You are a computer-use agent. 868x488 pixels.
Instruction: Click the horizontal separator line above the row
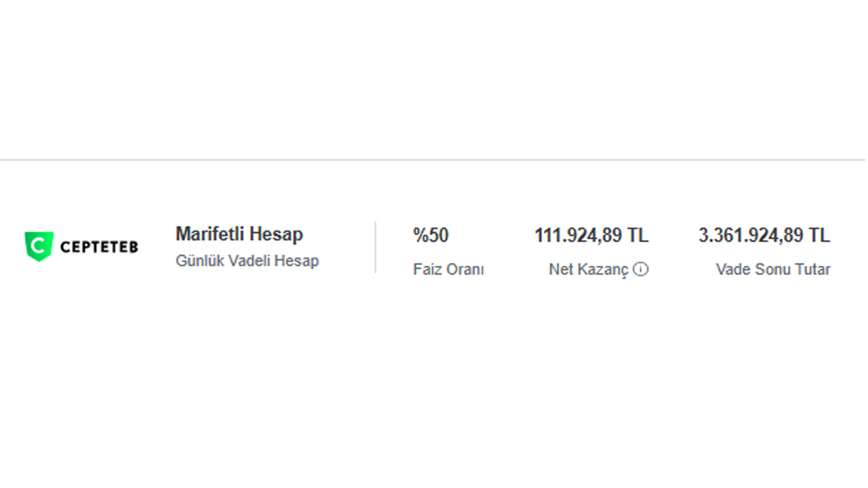(x=433, y=160)
